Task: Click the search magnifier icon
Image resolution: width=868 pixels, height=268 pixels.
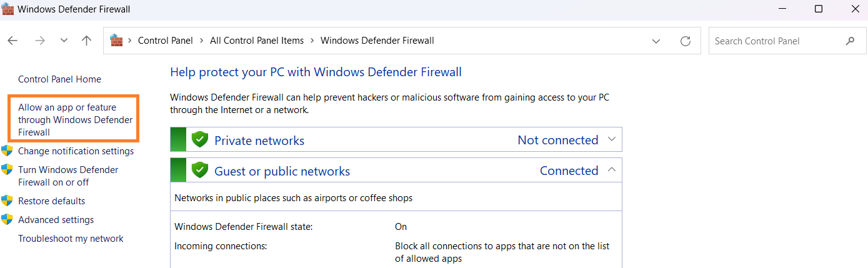Action: coord(850,41)
